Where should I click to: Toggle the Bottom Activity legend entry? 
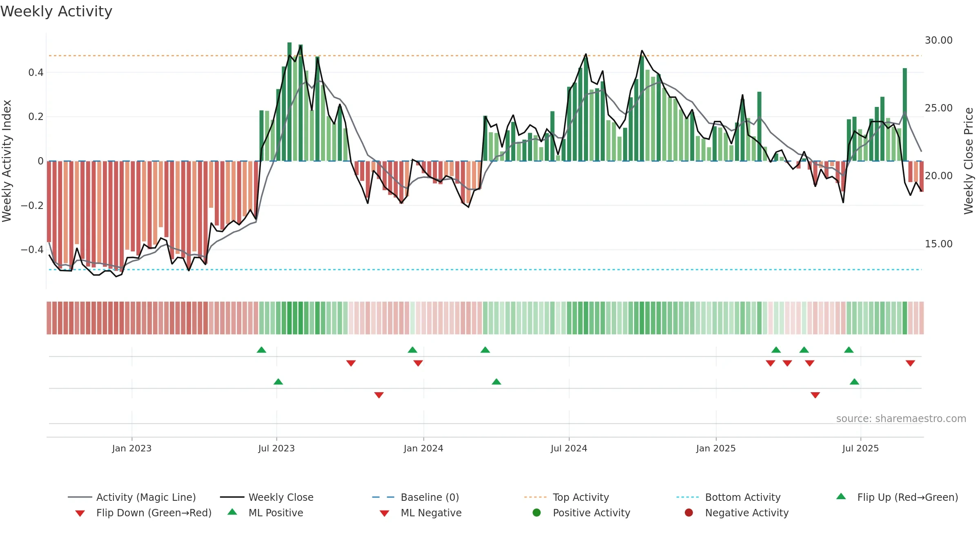tap(728, 497)
